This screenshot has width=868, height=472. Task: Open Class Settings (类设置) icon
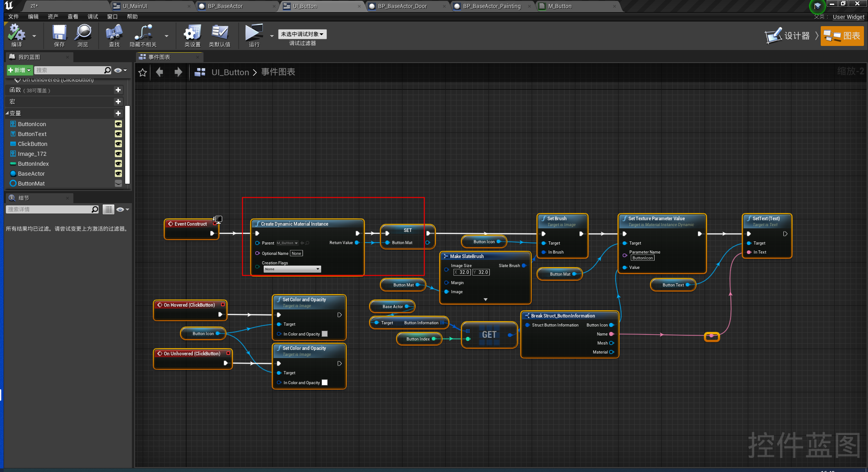pyautogui.click(x=192, y=32)
